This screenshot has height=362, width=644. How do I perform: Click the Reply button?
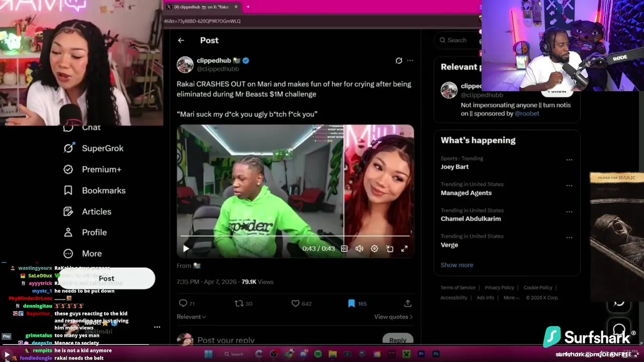coord(397,340)
